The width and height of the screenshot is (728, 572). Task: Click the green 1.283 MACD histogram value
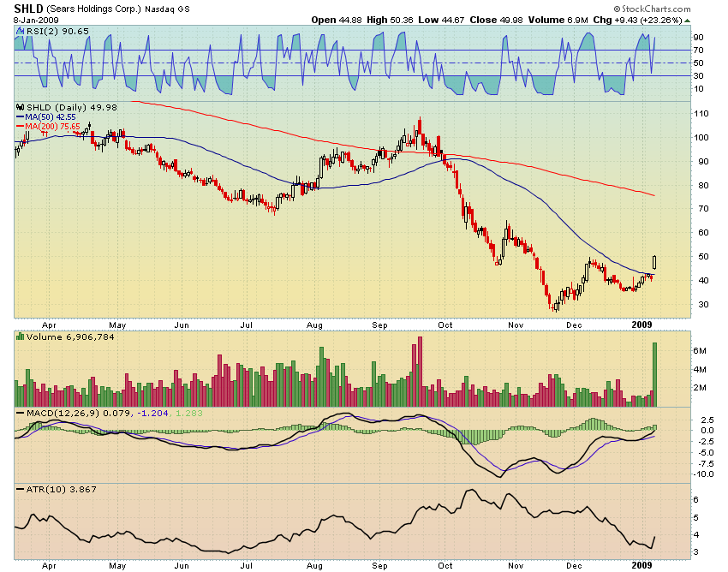188,413
